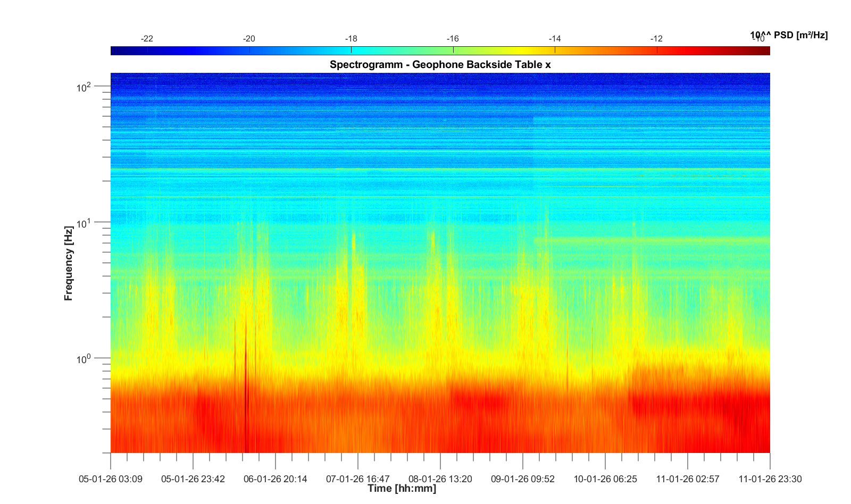
Task: Select the -12 colorbar tick label
Action: pos(656,39)
